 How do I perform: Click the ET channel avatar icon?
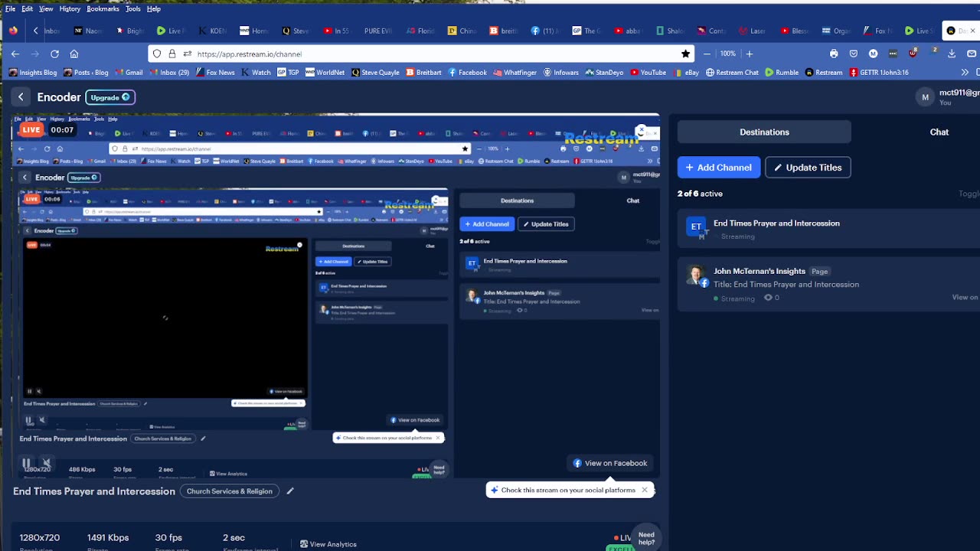pyautogui.click(x=696, y=227)
